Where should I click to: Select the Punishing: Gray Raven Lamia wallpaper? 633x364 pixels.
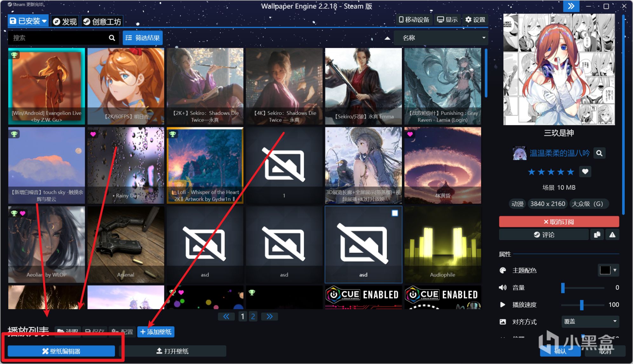click(x=442, y=86)
